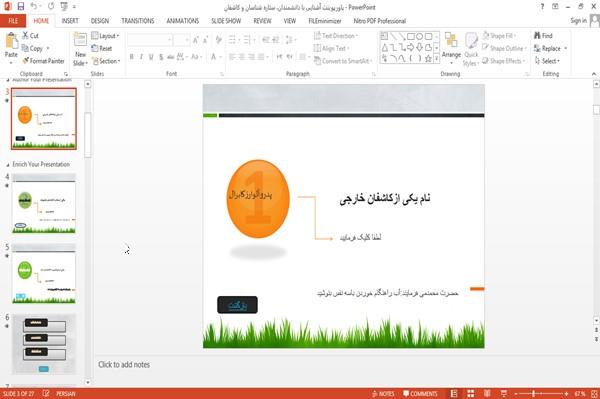Open the FILE tab
The image size is (600, 399).
coord(13,21)
